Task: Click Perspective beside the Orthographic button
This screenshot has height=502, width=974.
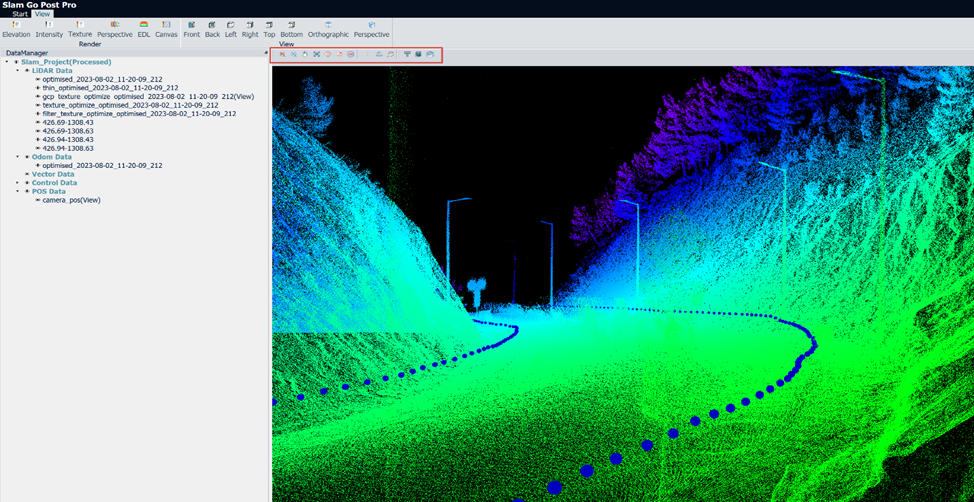Action: [x=371, y=30]
